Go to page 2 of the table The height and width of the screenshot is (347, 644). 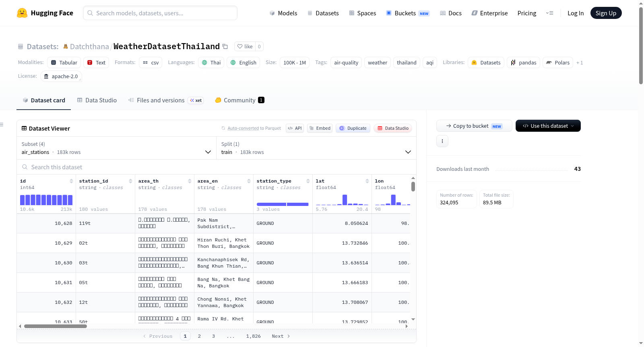[x=199, y=336]
